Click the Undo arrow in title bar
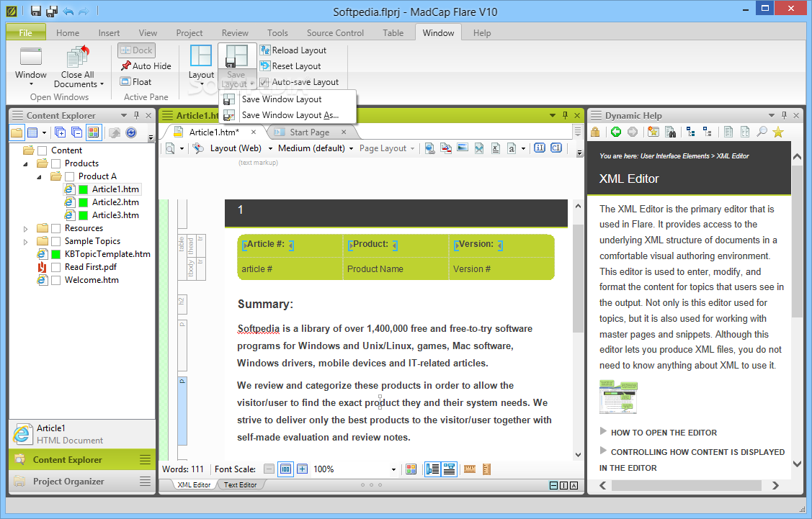 pyautogui.click(x=68, y=11)
